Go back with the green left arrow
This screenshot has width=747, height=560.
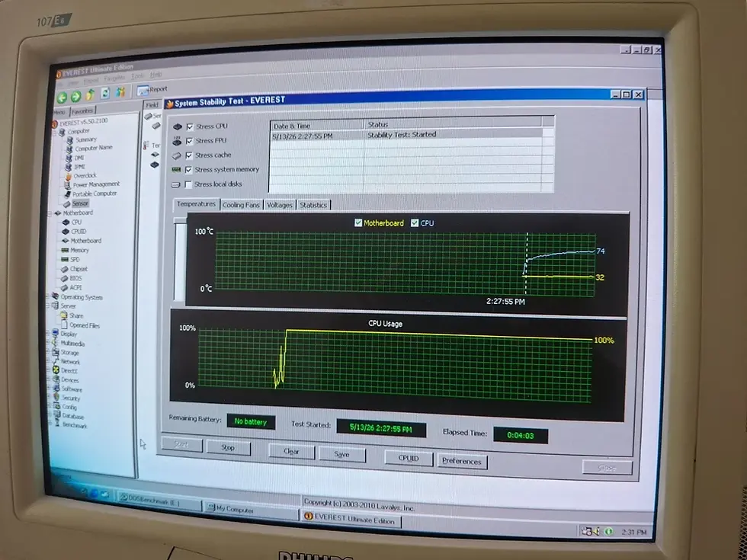pyautogui.click(x=62, y=98)
